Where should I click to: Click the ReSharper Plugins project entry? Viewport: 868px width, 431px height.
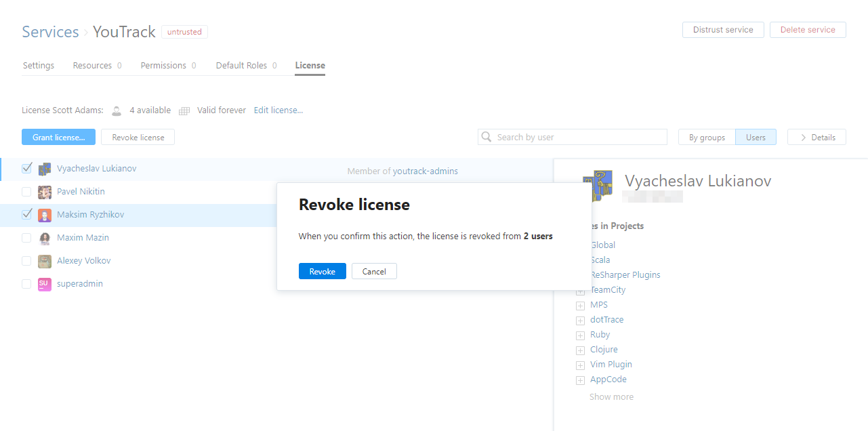625,275
